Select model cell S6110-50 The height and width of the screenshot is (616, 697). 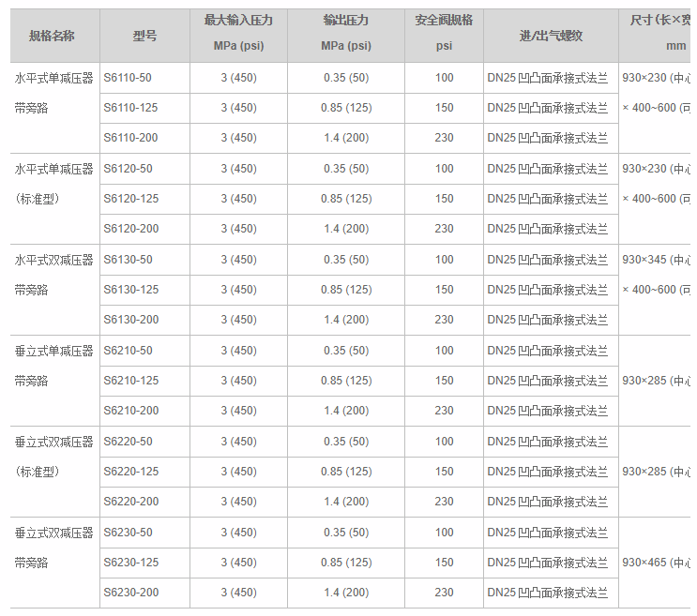click(128, 78)
